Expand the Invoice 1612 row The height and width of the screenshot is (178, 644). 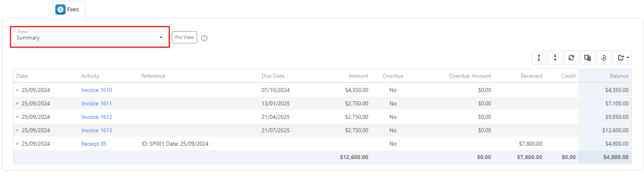tap(17, 117)
